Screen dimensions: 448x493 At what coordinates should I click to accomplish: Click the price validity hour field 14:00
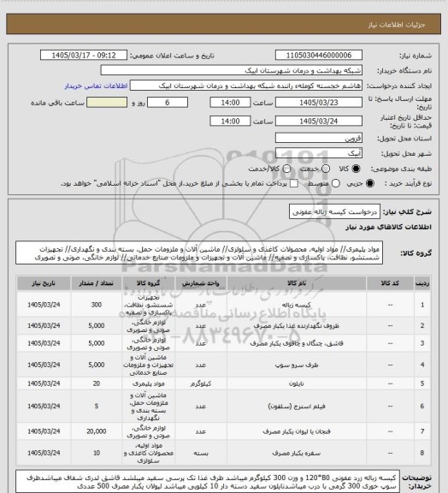(230, 121)
